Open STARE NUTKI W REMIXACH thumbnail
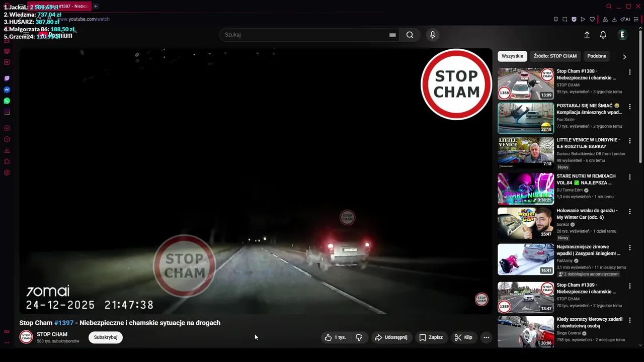644x362 pixels. [526, 189]
